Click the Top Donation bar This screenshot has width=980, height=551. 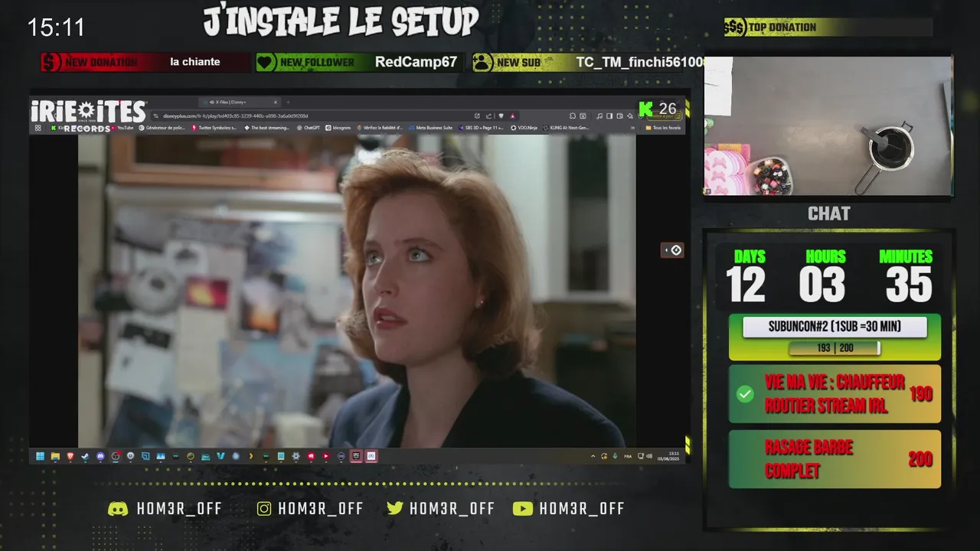(x=828, y=28)
